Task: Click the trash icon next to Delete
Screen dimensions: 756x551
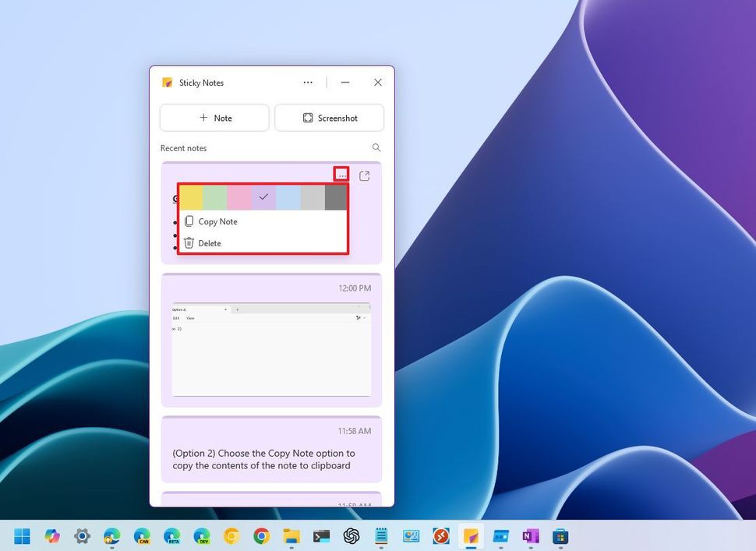Action: tap(189, 243)
